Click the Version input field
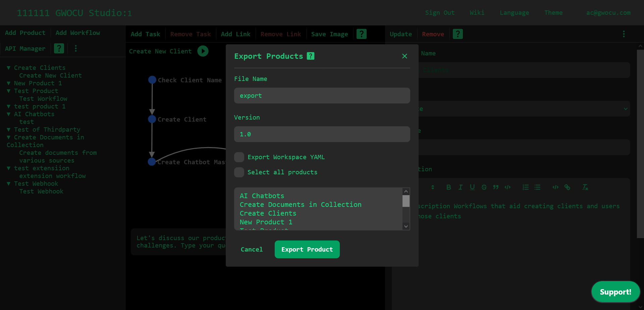The image size is (644, 310). [322, 134]
